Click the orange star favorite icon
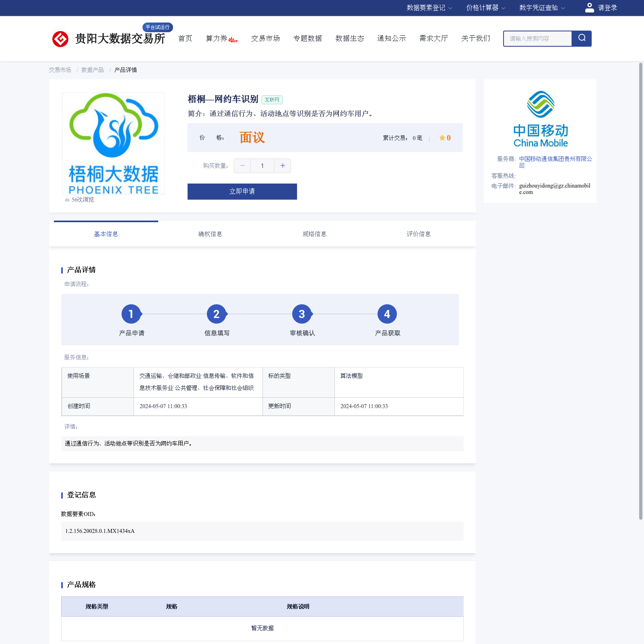 tap(442, 138)
